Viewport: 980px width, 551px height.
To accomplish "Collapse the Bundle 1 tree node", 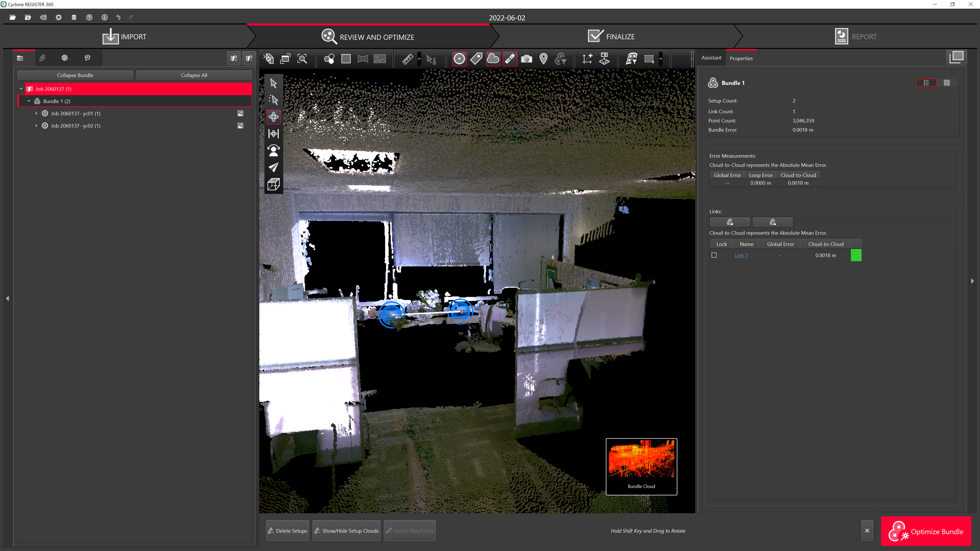I will (29, 101).
